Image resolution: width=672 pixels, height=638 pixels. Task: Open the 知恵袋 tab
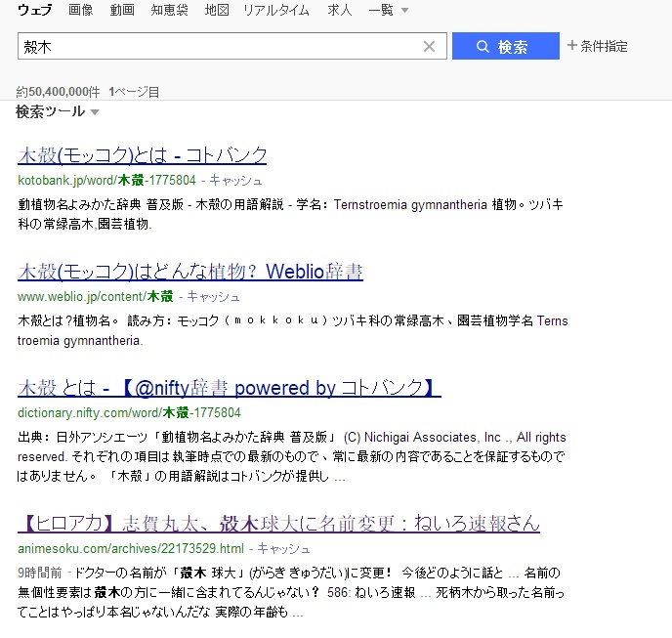[169, 10]
